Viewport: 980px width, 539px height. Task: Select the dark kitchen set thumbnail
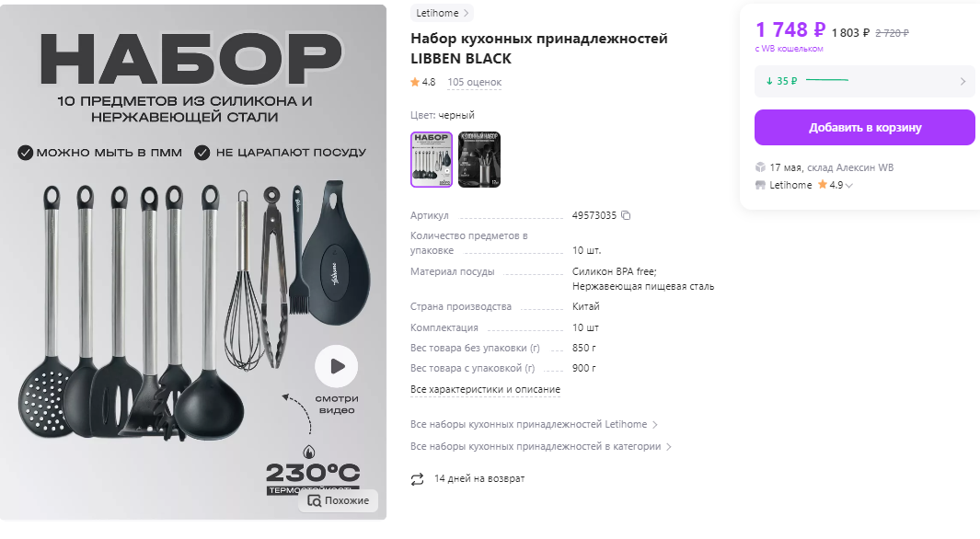coord(479,159)
